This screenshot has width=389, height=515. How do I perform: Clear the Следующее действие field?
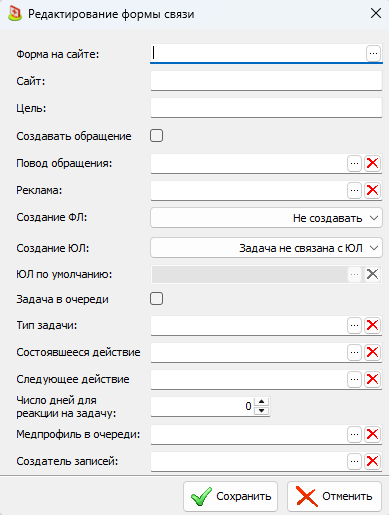[372, 379]
